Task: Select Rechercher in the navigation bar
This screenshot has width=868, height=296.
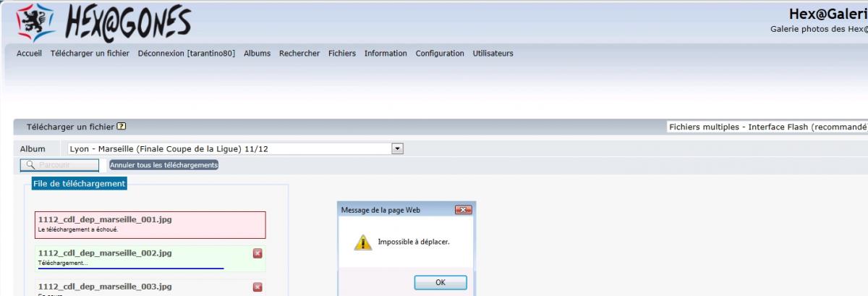Action: tap(299, 54)
